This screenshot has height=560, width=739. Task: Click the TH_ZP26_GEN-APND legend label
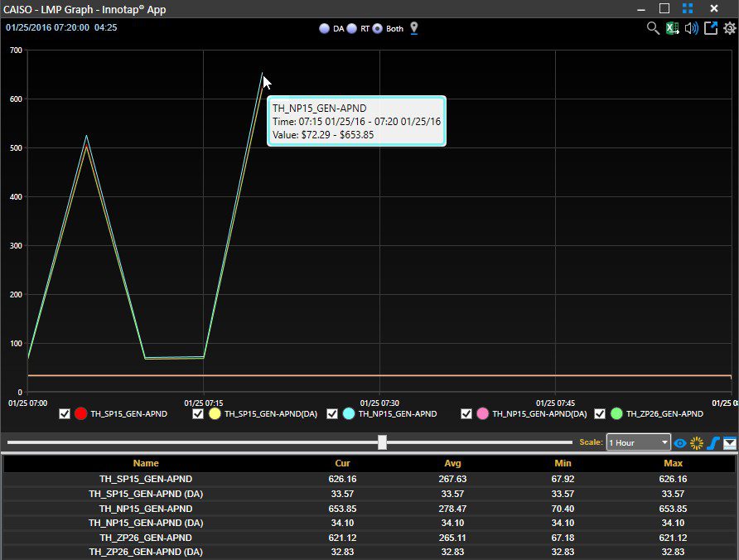point(664,414)
